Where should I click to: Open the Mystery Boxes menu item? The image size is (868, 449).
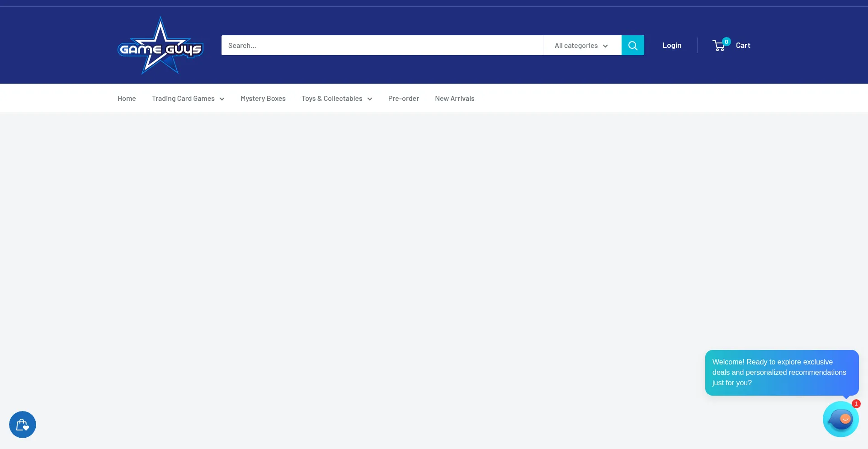coord(263,99)
